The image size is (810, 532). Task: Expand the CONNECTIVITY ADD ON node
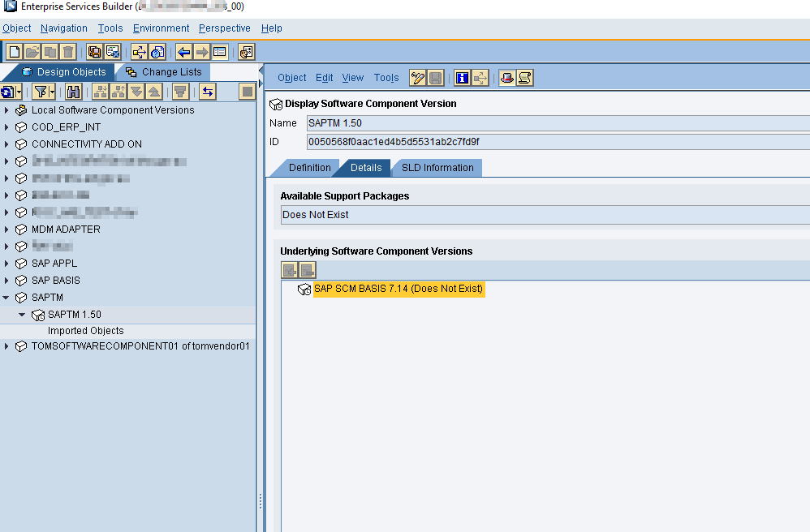click(6, 144)
